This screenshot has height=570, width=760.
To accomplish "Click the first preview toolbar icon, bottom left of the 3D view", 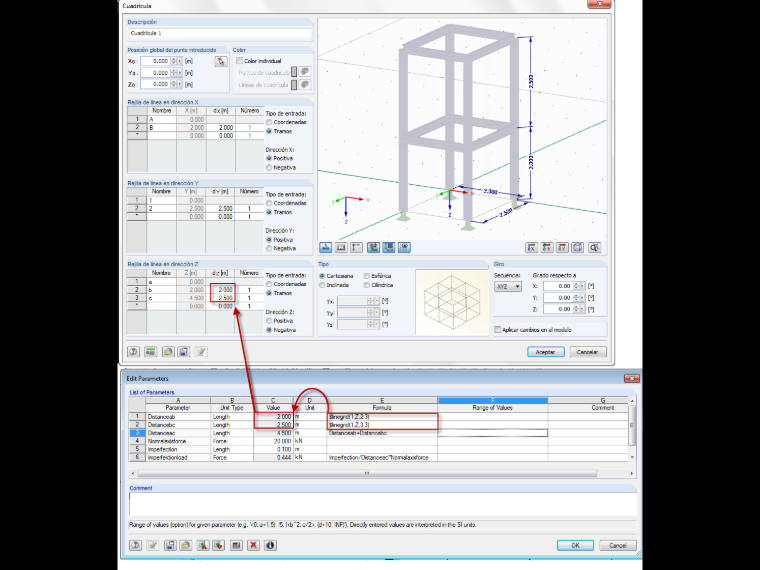I will tap(326, 248).
